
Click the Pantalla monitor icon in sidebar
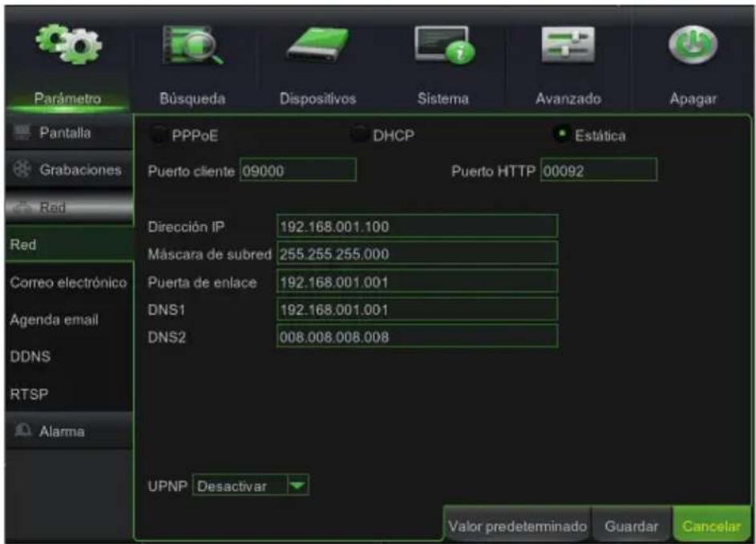[21, 132]
